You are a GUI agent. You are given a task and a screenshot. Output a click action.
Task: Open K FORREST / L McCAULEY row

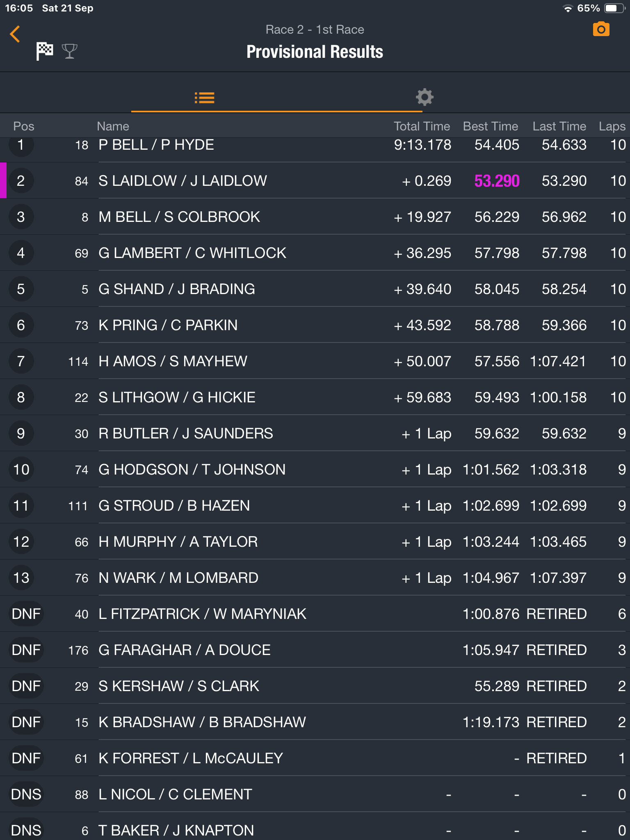[x=315, y=758]
